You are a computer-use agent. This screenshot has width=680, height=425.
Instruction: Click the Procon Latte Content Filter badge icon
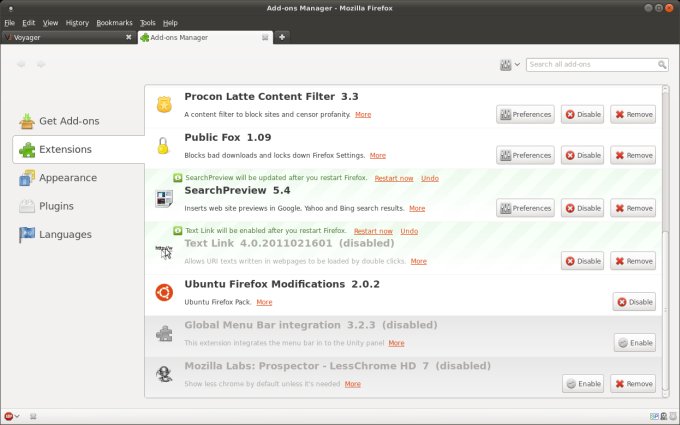(164, 105)
